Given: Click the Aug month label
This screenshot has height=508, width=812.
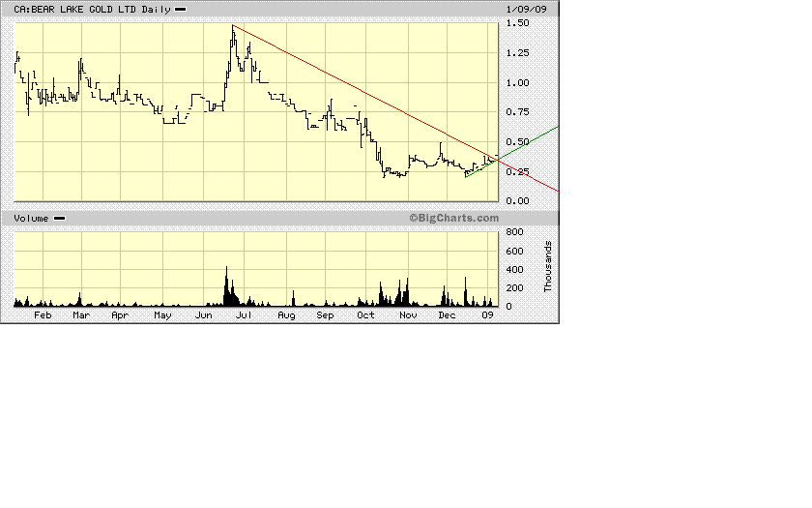Looking at the screenshot, I should [286, 315].
